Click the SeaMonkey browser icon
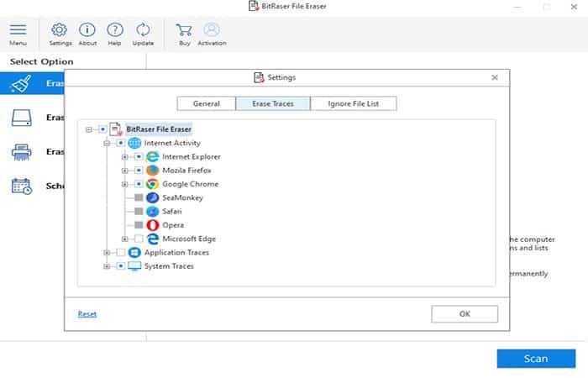Screen dimensions: 588x378 click(152, 197)
